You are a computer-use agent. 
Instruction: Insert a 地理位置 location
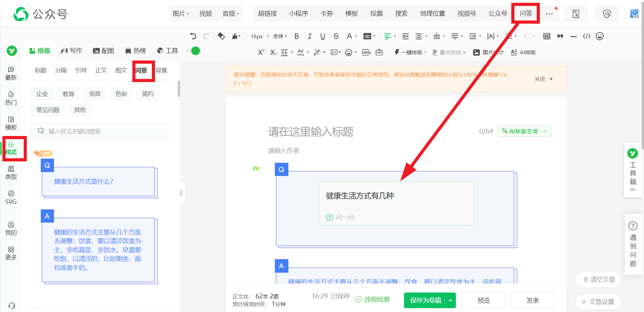tap(432, 14)
